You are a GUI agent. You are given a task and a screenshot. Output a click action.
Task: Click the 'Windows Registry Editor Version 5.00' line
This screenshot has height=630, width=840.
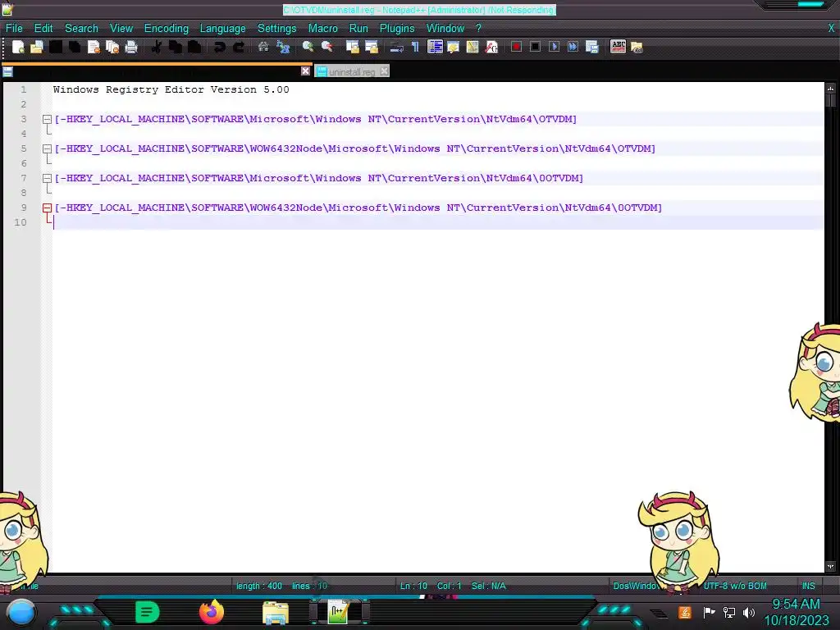pyautogui.click(x=171, y=89)
